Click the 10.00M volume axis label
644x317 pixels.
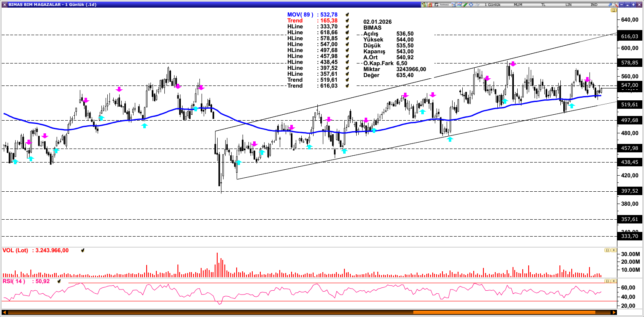pyautogui.click(x=630, y=270)
